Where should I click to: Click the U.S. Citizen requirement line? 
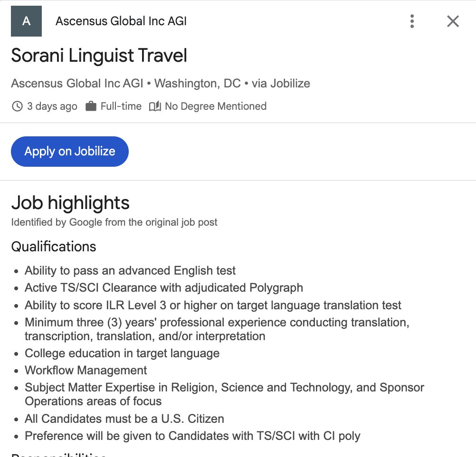(x=124, y=419)
